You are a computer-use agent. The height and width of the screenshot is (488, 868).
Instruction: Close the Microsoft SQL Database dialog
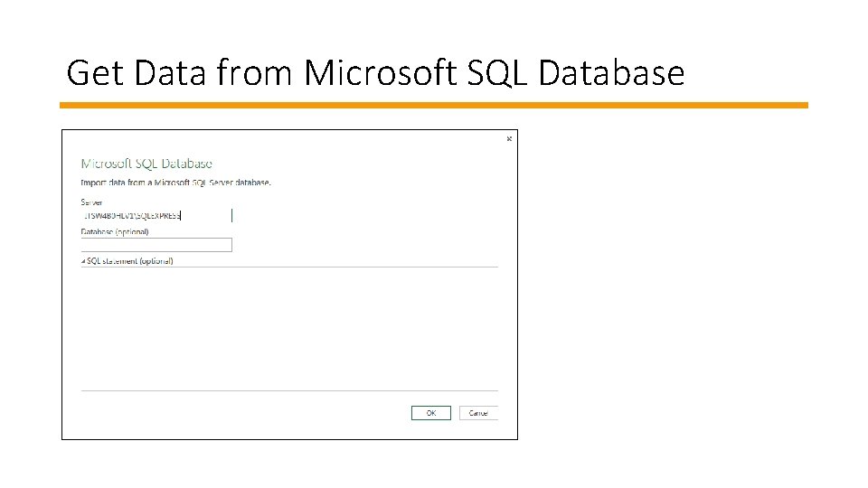[x=509, y=138]
